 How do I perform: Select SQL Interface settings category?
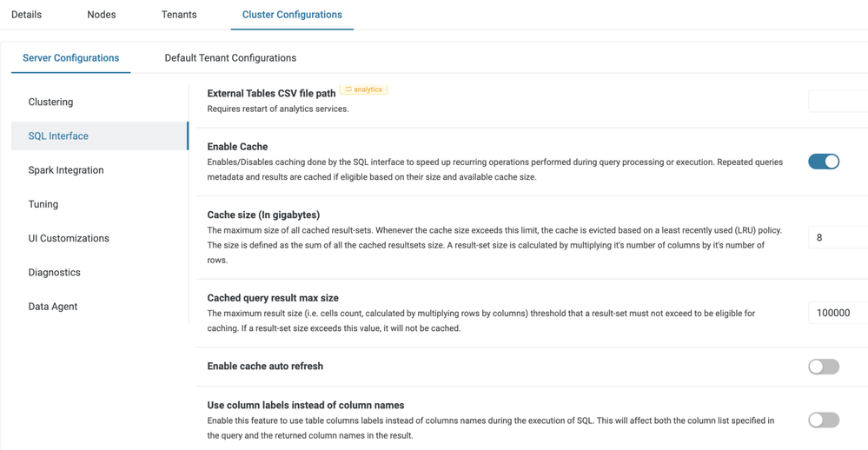(58, 136)
